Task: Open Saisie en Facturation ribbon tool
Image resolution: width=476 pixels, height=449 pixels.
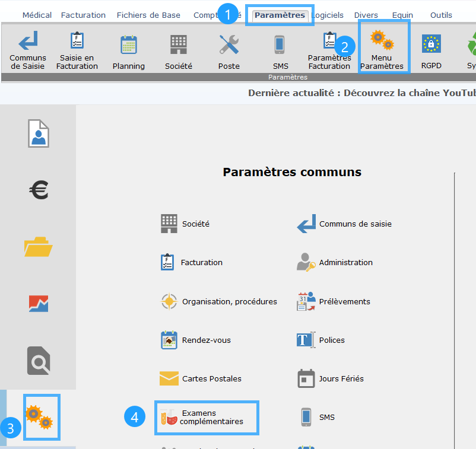Action: [x=77, y=50]
